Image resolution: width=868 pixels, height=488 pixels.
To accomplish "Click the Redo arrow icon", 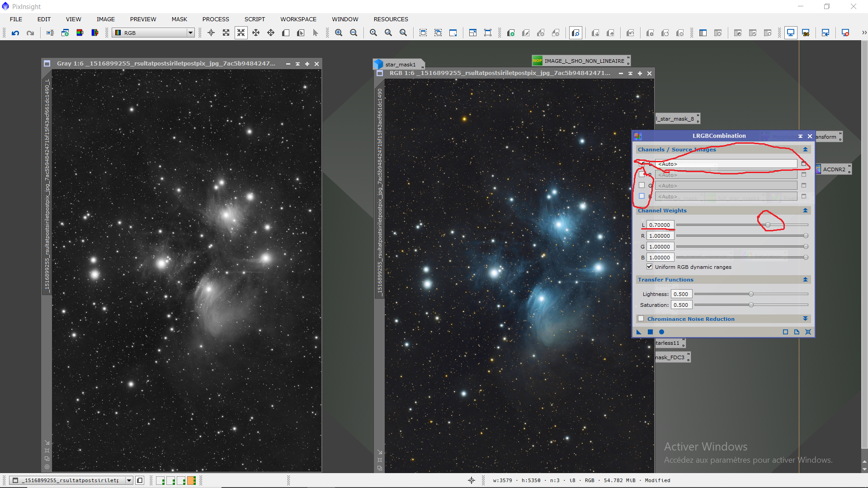I will tap(30, 33).
